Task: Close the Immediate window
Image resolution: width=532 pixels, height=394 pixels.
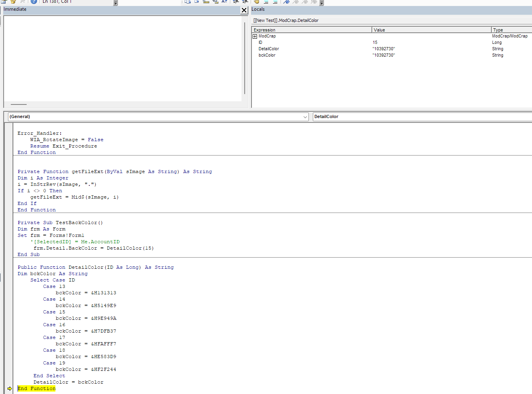Action: pyautogui.click(x=244, y=10)
